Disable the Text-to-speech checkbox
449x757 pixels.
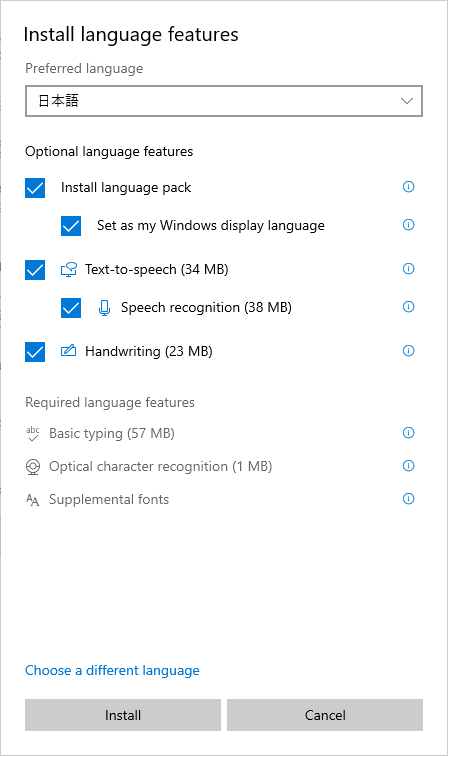pyautogui.click(x=35, y=270)
